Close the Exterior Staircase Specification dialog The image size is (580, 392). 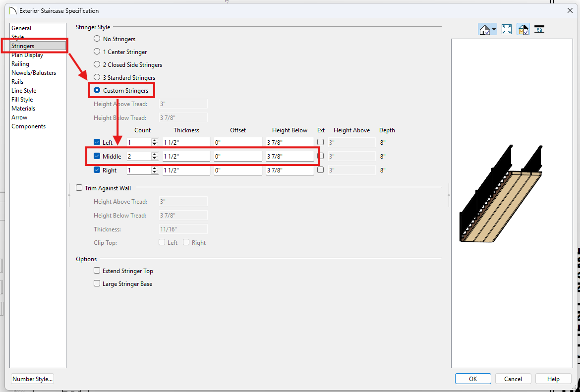pyautogui.click(x=570, y=10)
